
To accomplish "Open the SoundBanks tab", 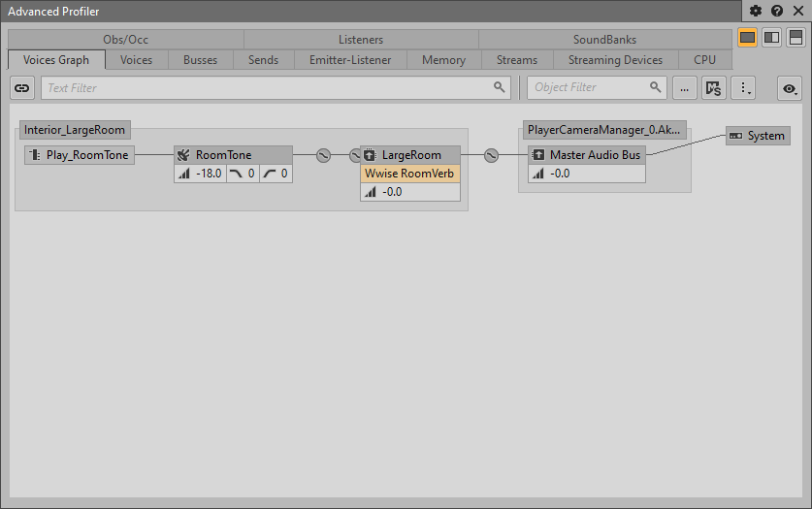I will point(604,40).
